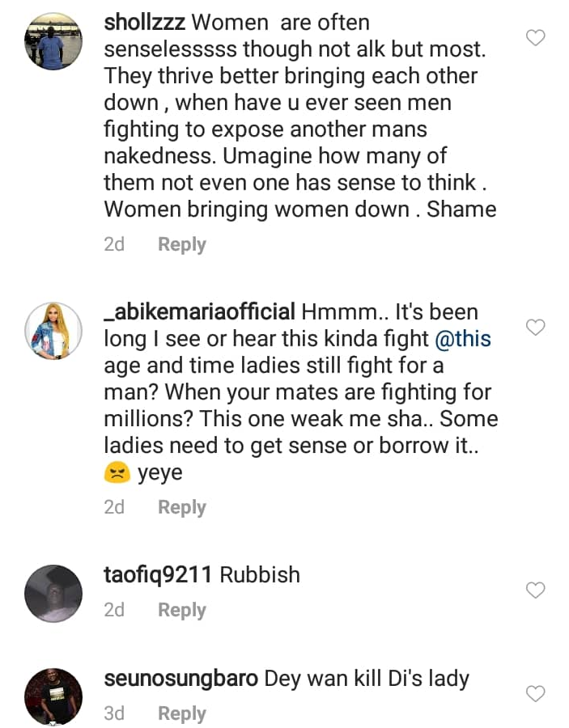The height and width of the screenshot is (728, 569).
Task: Like shollzzz's comment with the heart
Action: tap(536, 37)
